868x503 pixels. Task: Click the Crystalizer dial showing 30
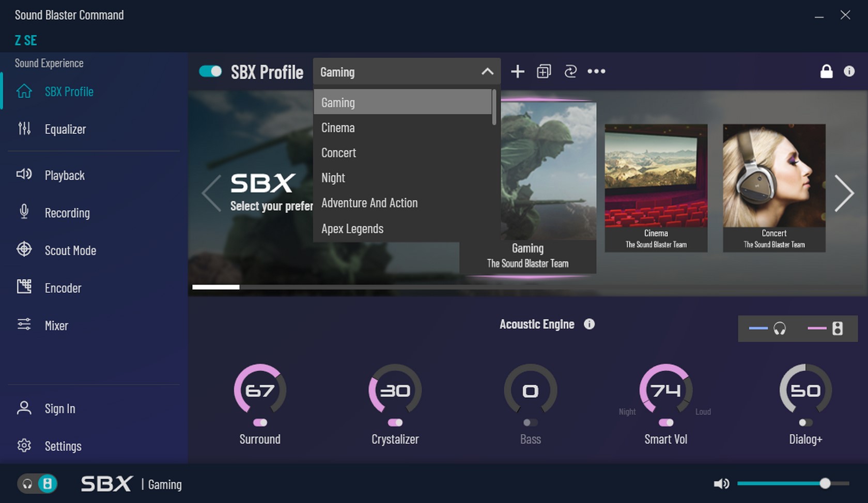click(395, 390)
